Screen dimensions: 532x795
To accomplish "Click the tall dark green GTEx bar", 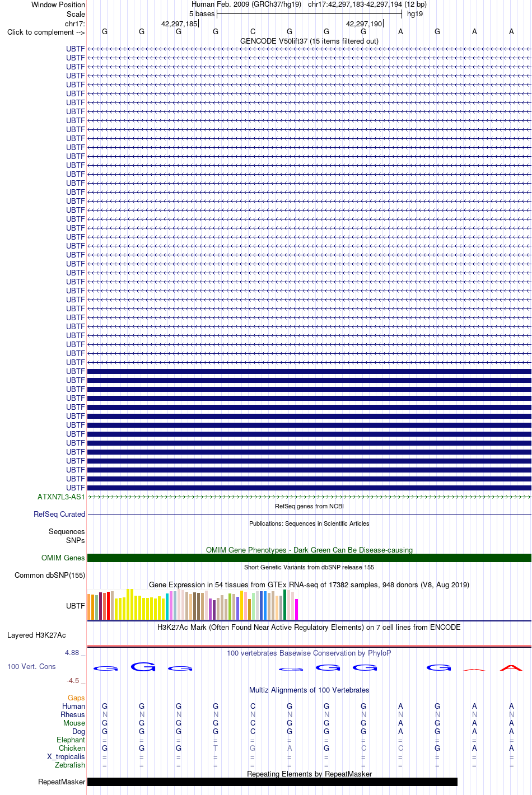I will click(x=285, y=605).
